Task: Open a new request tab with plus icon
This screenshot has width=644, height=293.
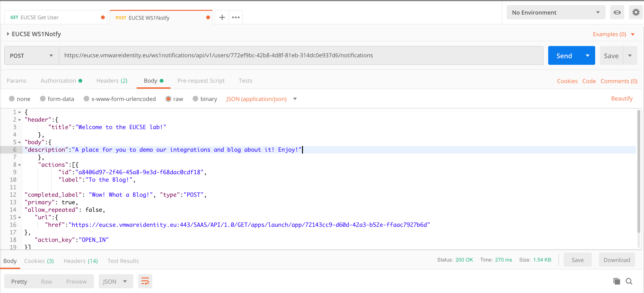Action: [x=222, y=18]
